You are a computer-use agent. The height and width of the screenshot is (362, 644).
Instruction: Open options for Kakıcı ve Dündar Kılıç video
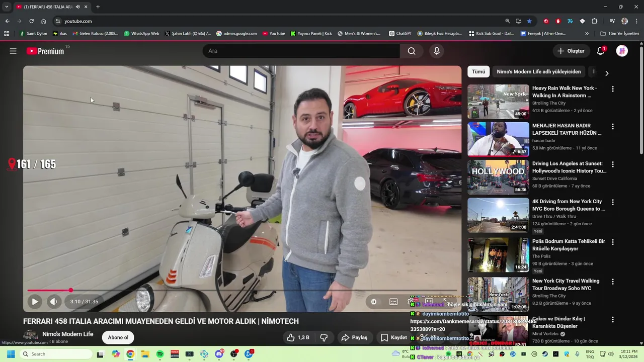[612, 320]
